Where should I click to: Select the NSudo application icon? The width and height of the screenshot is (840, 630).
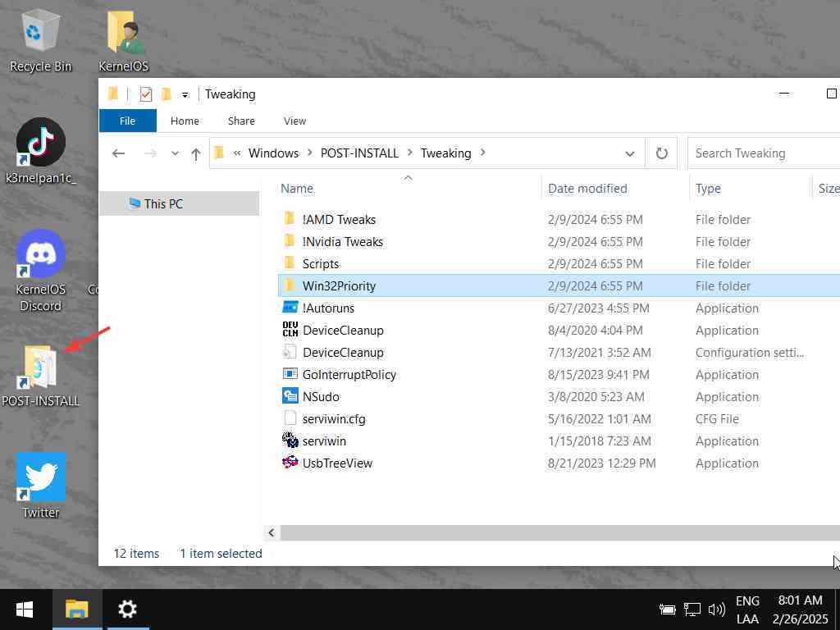pyautogui.click(x=290, y=396)
